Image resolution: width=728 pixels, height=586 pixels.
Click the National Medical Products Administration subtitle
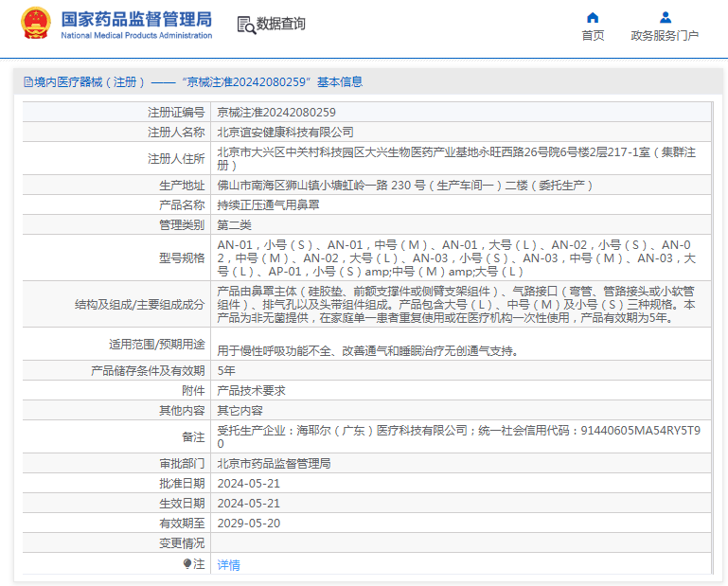click(x=136, y=36)
